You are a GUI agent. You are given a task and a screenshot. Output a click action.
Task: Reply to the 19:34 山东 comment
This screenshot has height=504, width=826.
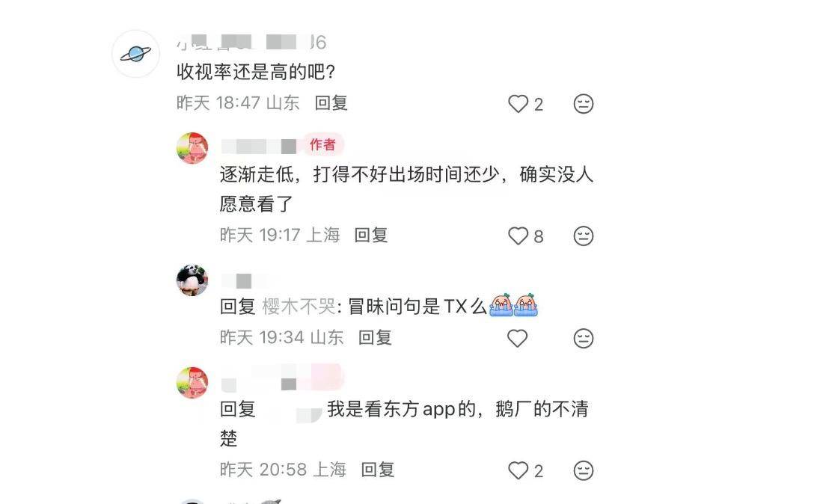coord(375,337)
